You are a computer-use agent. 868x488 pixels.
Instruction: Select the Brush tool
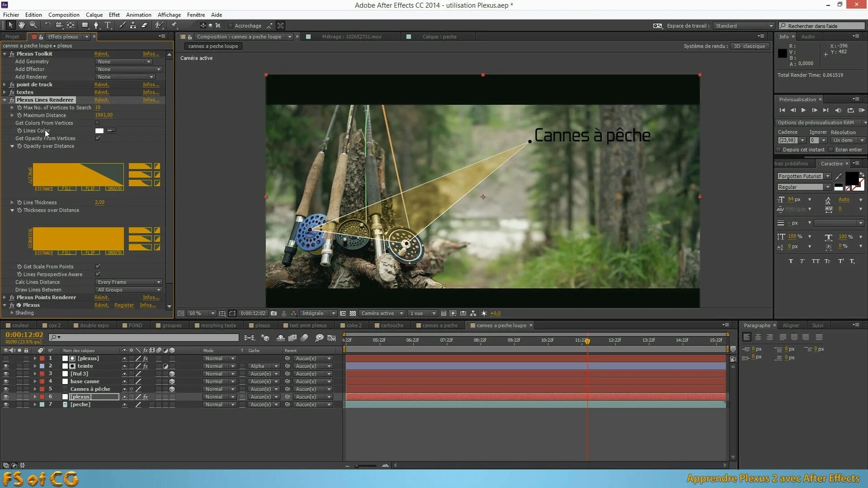click(122, 25)
